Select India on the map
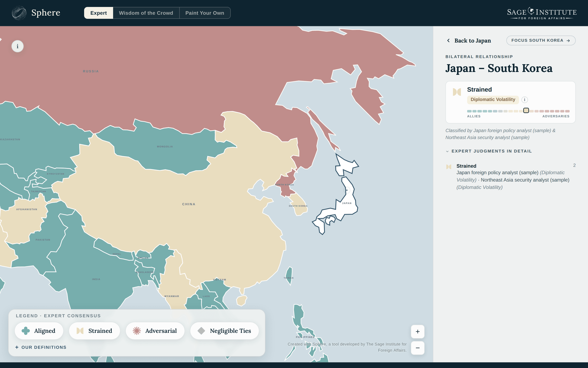The image size is (588, 368). pyautogui.click(x=96, y=279)
